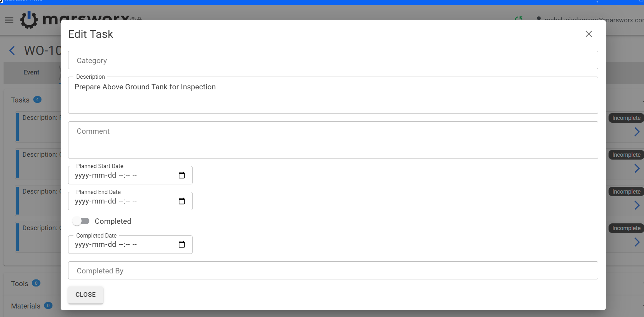This screenshot has height=317, width=644.
Task: Click into the Category field
Action: click(333, 60)
